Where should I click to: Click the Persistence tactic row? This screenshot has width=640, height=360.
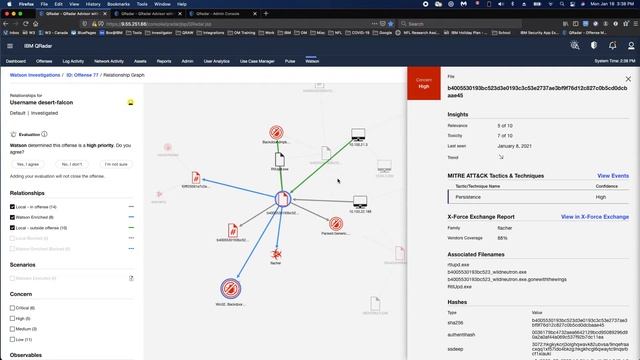pos(538,197)
